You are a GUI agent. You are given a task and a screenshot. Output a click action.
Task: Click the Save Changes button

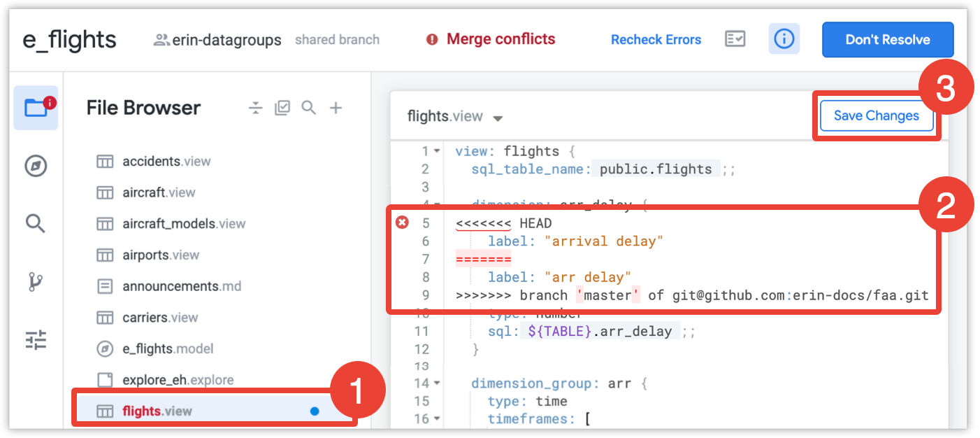coord(877,116)
